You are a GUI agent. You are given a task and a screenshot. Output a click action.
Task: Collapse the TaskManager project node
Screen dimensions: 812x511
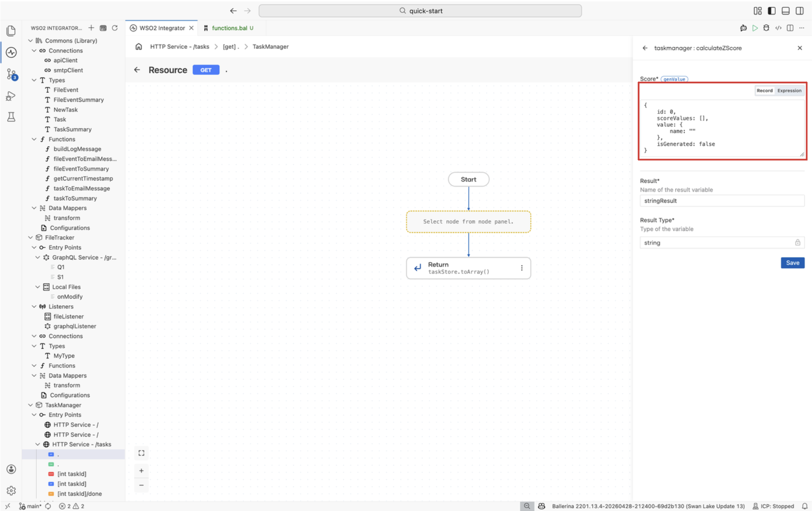tap(30, 405)
